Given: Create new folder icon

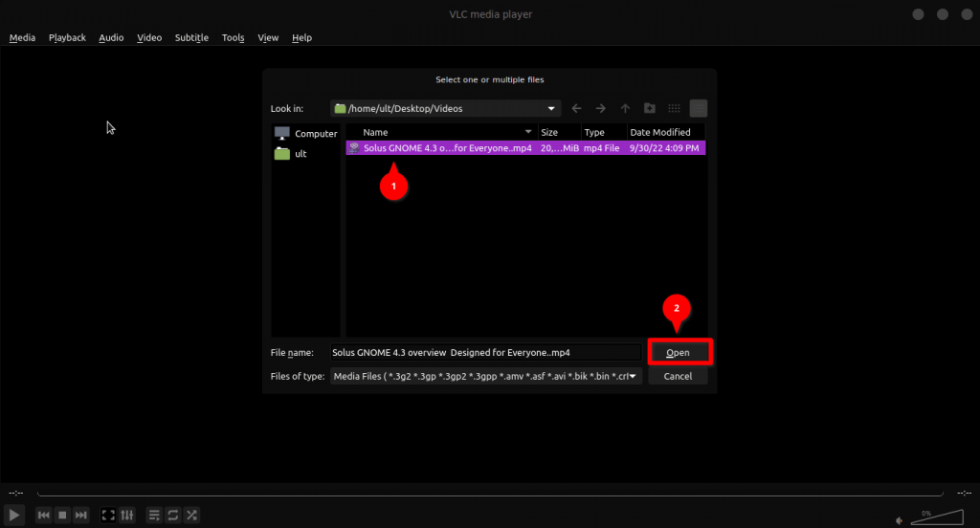Looking at the screenshot, I should (650, 108).
